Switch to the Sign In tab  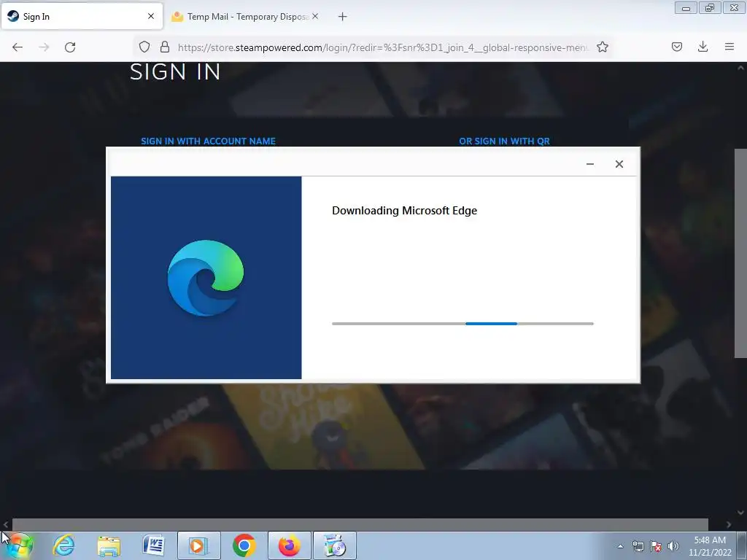pyautogui.click(x=82, y=16)
